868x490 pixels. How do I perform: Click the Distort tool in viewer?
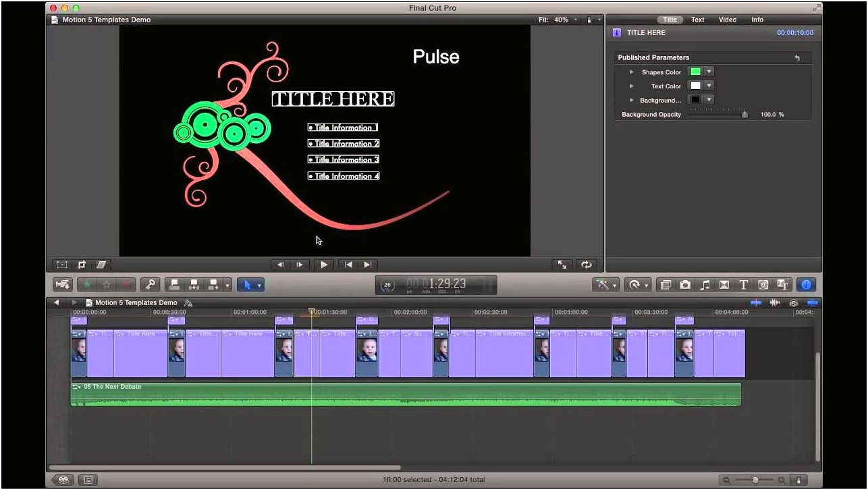click(101, 265)
